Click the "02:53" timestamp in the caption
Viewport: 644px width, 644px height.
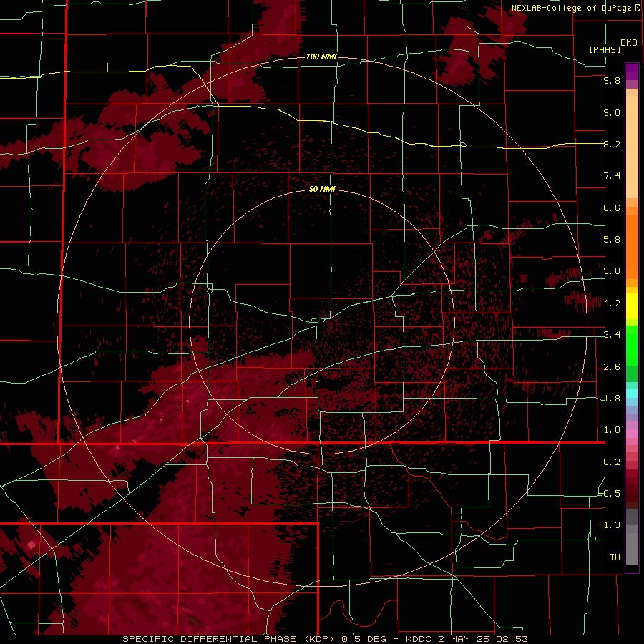pos(511,639)
